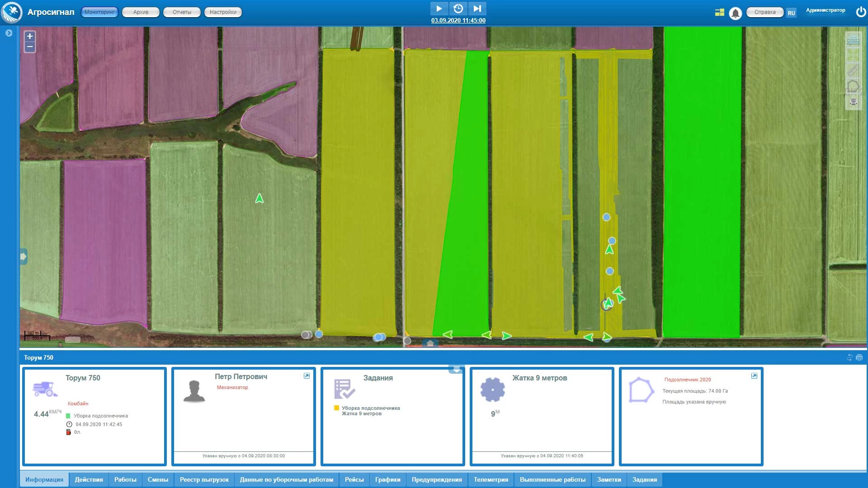Click the fit-to-extent arrows map tool

click(x=853, y=55)
